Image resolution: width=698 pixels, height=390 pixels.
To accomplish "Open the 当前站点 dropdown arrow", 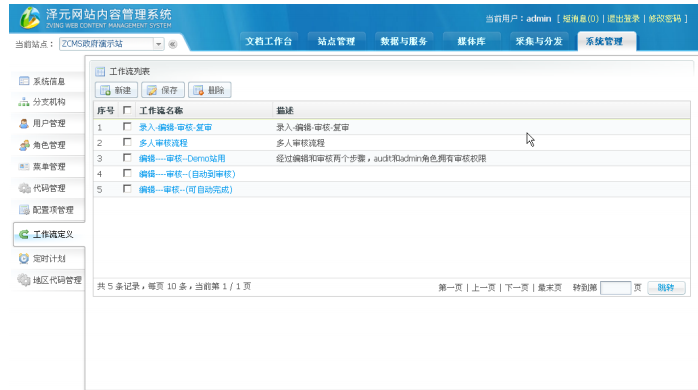I will (158, 44).
